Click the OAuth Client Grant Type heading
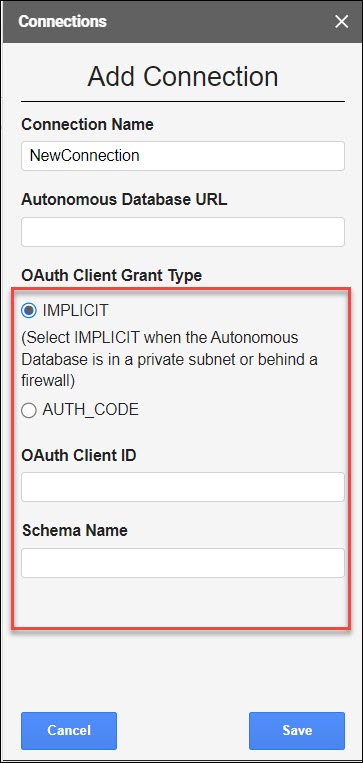This screenshot has height=763, width=363. click(111, 275)
